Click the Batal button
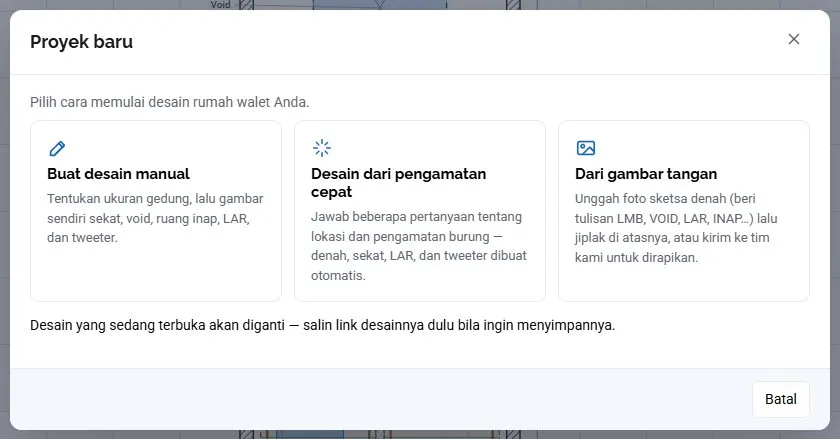The width and height of the screenshot is (840, 439). pos(781,399)
